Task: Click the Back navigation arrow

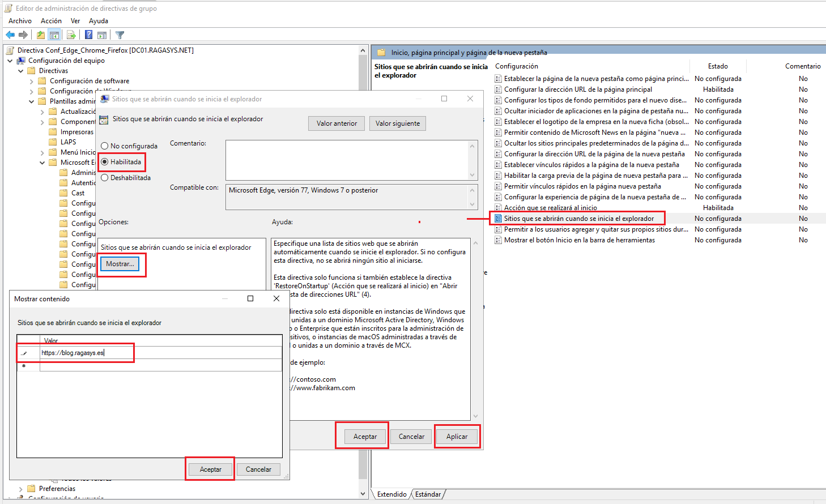Action: [x=10, y=34]
